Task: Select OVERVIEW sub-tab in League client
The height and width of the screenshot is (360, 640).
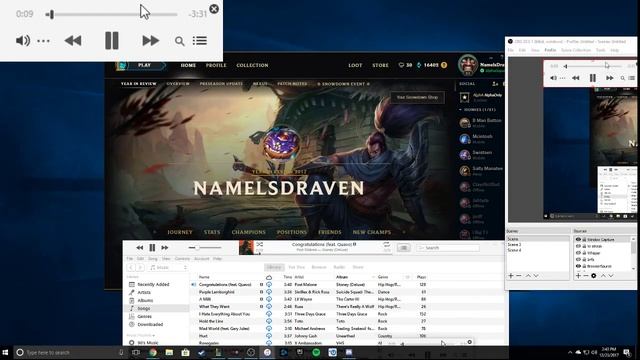Action: tap(178, 84)
